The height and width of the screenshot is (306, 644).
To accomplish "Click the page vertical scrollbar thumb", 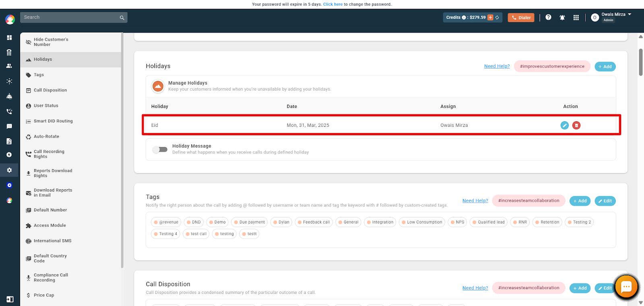I will (x=641, y=62).
